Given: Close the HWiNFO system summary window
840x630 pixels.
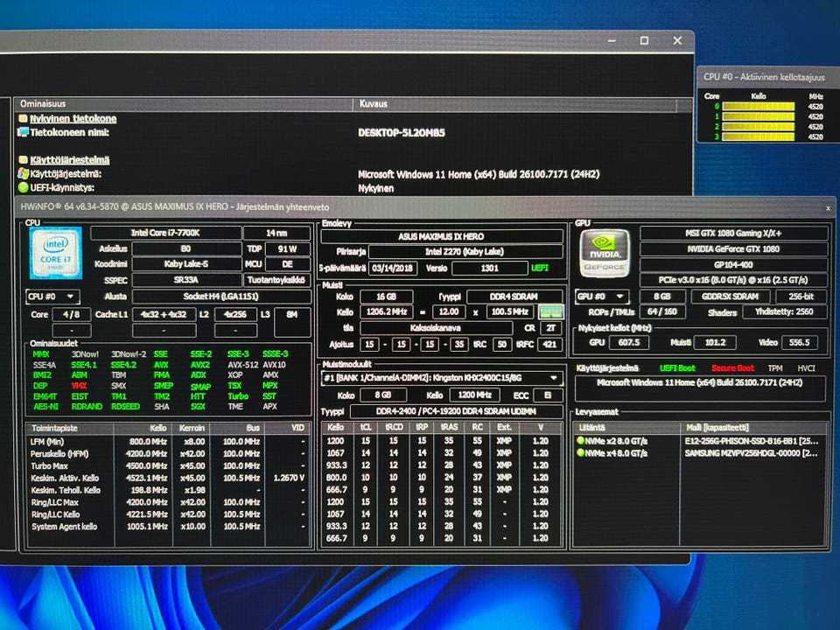Looking at the screenshot, I should point(827,208).
